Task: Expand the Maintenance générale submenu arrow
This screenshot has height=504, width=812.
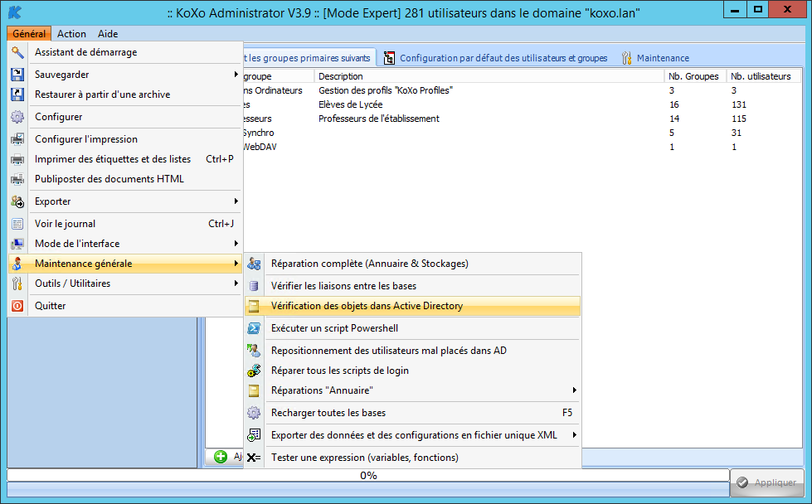Action: (236, 264)
